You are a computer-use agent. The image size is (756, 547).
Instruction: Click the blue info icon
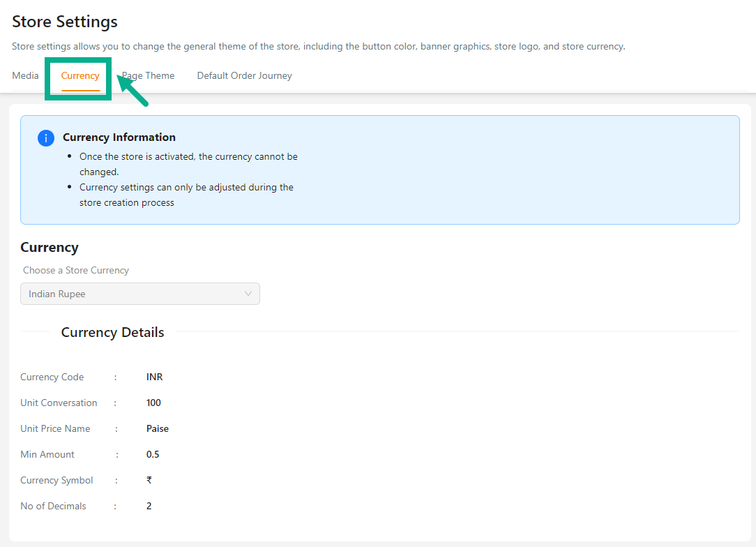[x=45, y=138]
